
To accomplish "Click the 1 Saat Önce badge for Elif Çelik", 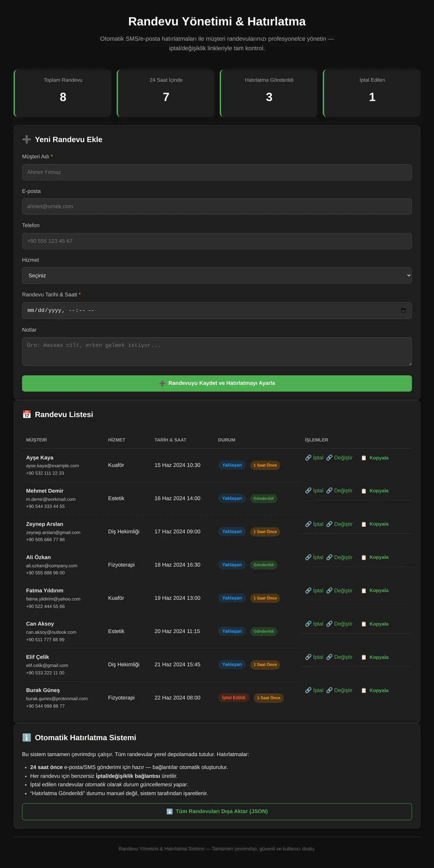I will (x=265, y=665).
